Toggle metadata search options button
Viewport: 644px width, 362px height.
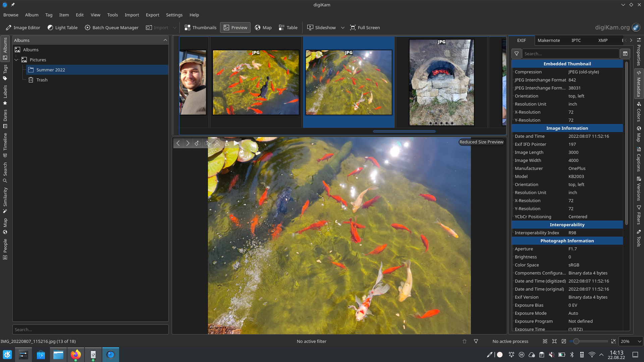(625, 54)
